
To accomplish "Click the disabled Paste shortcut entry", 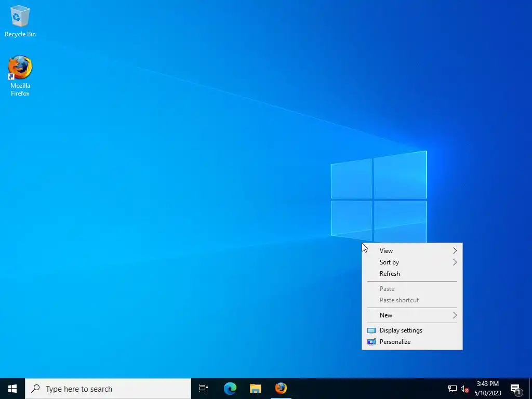I will (412, 300).
